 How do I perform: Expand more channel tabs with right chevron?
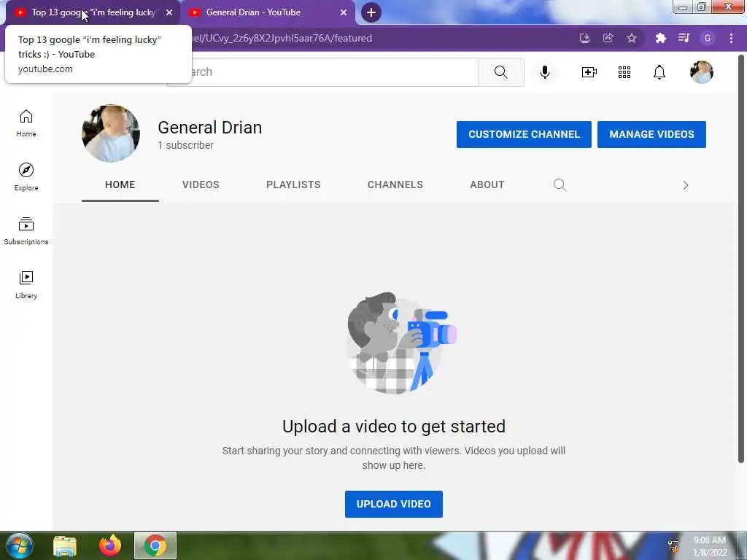tap(686, 185)
